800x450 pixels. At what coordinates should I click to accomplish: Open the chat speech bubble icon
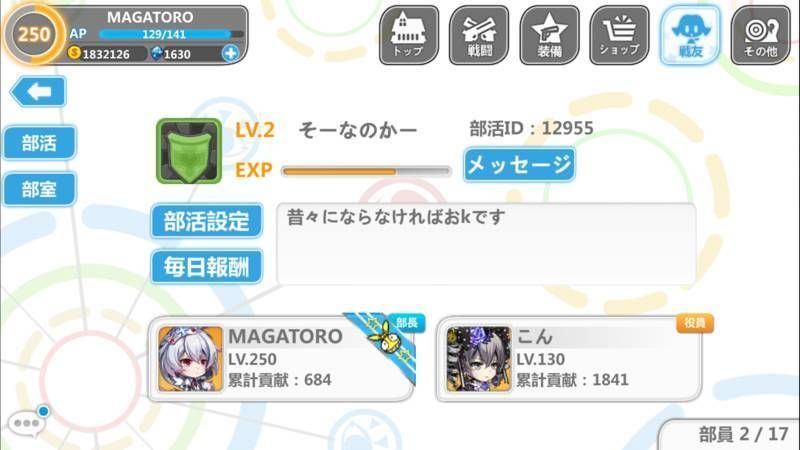28,422
